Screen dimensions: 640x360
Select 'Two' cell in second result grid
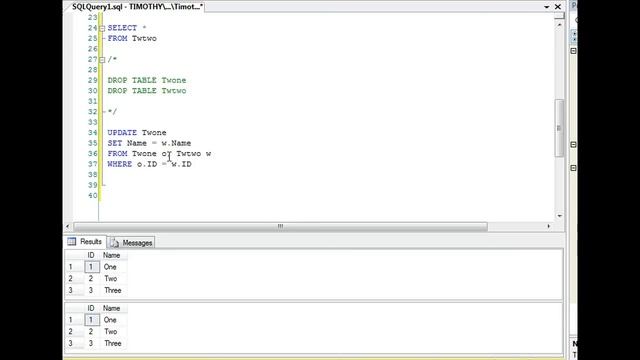click(111, 332)
